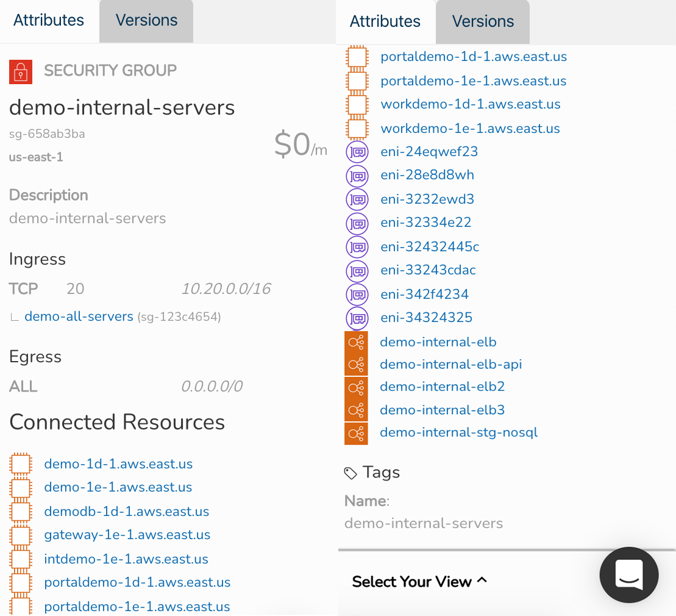Open the intdemo-1e-1.aws.east.us connected resource
The height and width of the screenshot is (616, 676).
click(x=126, y=559)
